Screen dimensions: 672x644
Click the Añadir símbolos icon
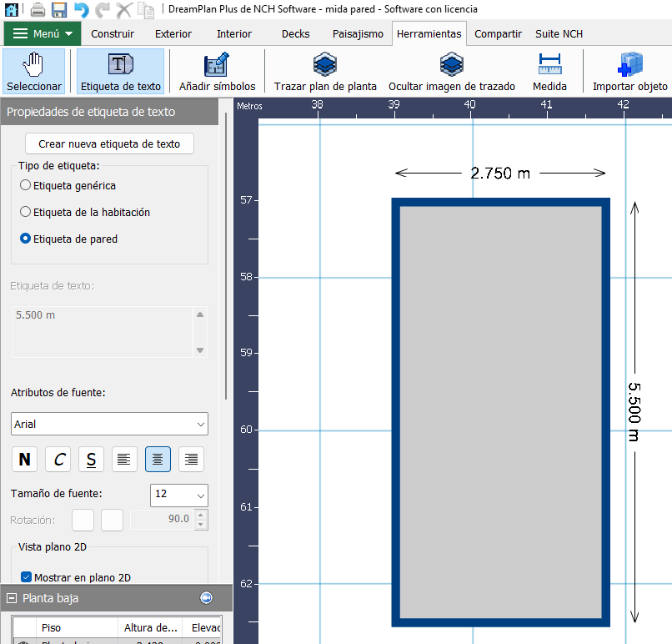tap(217, 72)
